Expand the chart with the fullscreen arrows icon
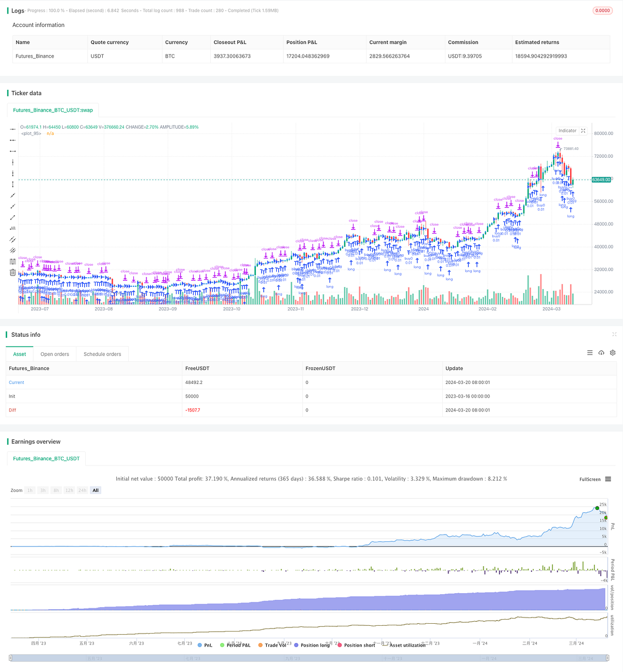This screenshot has height=672, width=623. coord(583,130)
